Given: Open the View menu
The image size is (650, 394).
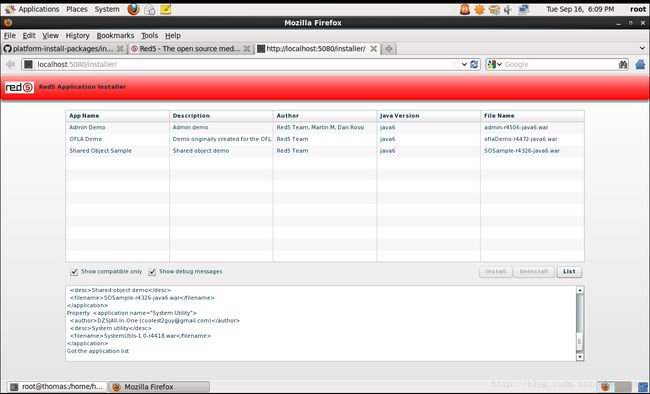Looking at the screenshot, I should (50, 36).
